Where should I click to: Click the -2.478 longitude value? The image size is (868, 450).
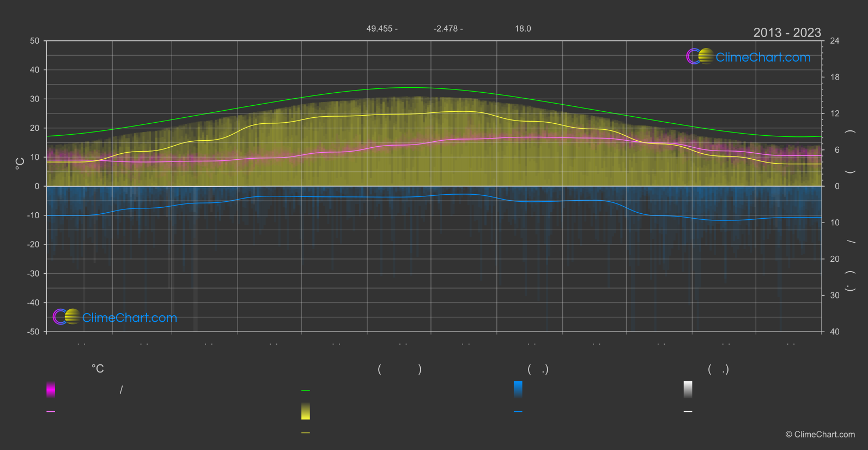click(446, 29)
